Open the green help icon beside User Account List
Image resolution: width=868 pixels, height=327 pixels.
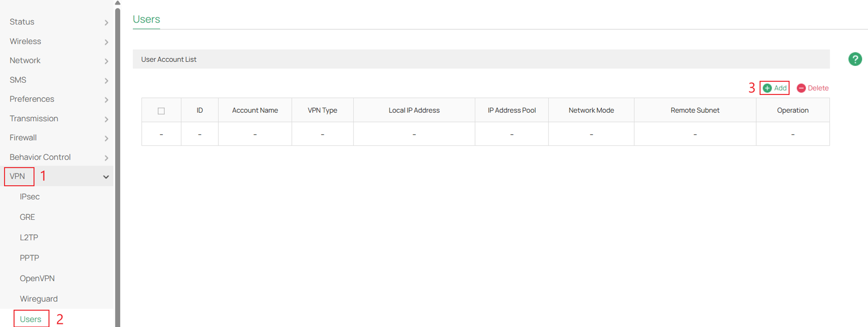[855, 59]
